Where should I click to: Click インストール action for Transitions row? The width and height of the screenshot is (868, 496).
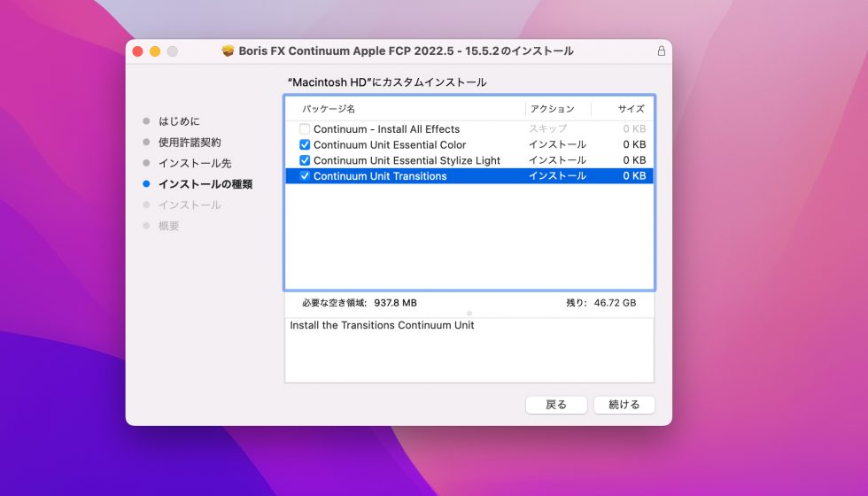coord(557,175)
